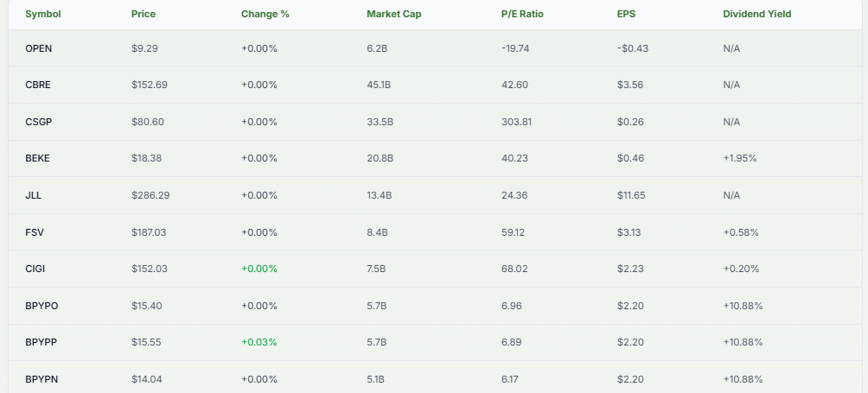Click JLL price $286.29 cell
The image size is (868, 393).
pyautogui.click(x=150, y=195)
